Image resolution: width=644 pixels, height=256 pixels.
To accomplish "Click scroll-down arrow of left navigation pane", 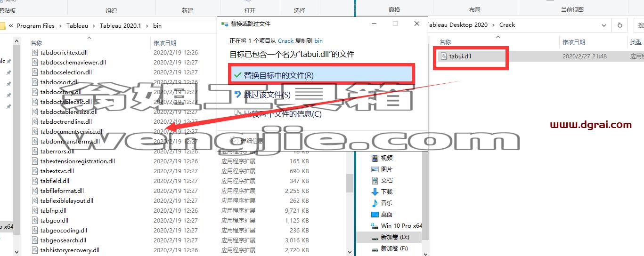I will [17, 252].
